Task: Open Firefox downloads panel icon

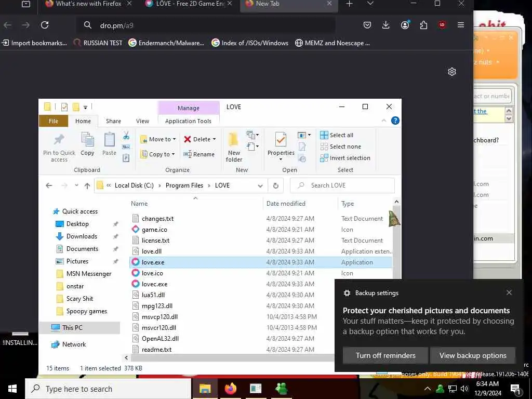Action: coord(386,25)
